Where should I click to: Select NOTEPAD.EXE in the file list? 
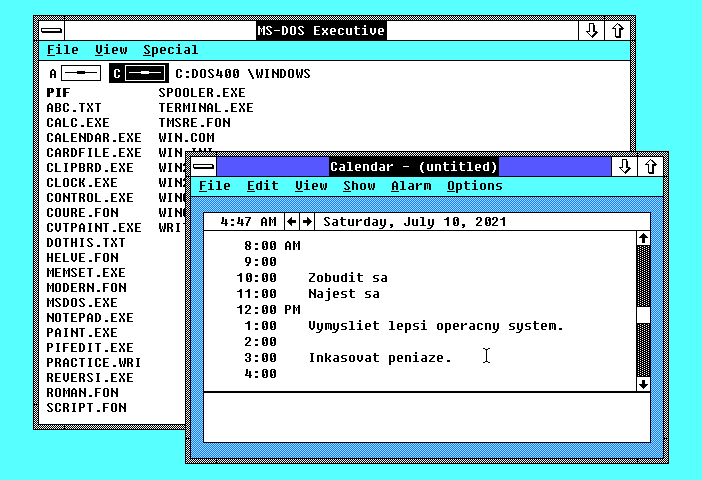(89, 318)
